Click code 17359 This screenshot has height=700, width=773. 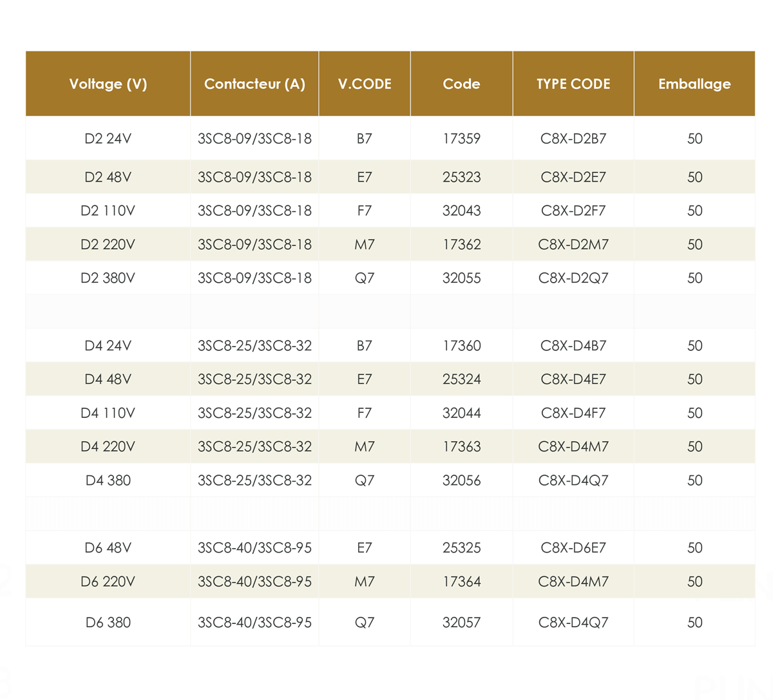coord(461,138)
